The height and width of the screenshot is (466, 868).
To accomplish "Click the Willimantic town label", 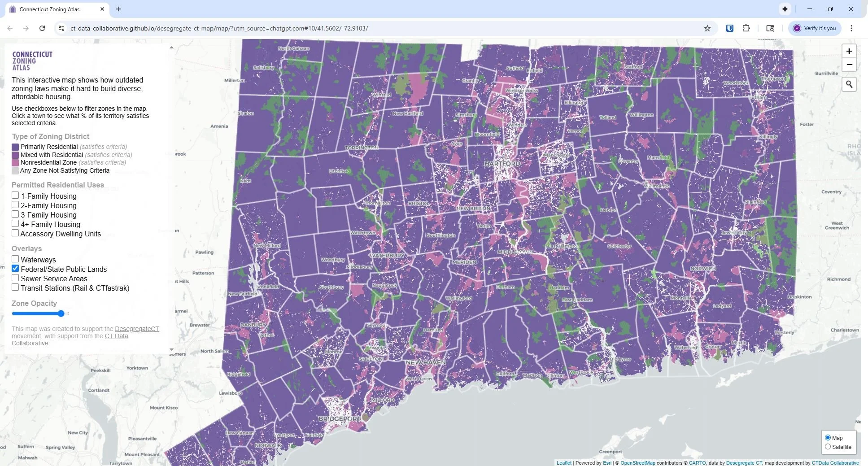I will (657, 186).
